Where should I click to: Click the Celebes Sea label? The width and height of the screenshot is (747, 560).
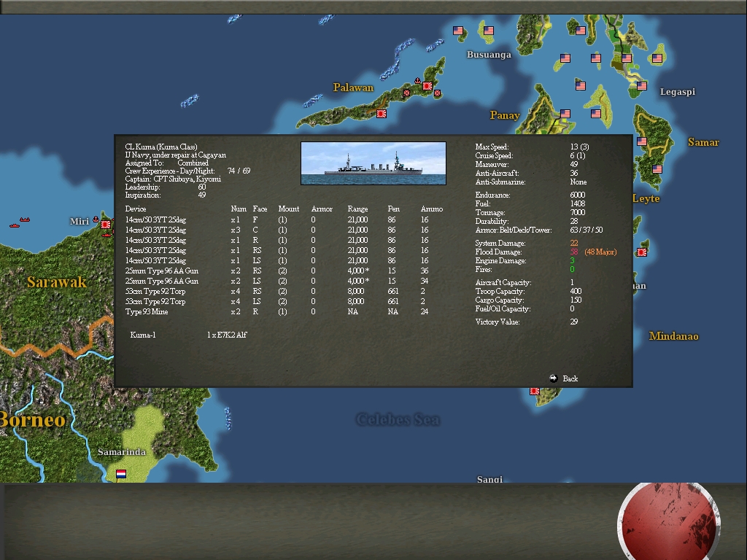[398, 419]
